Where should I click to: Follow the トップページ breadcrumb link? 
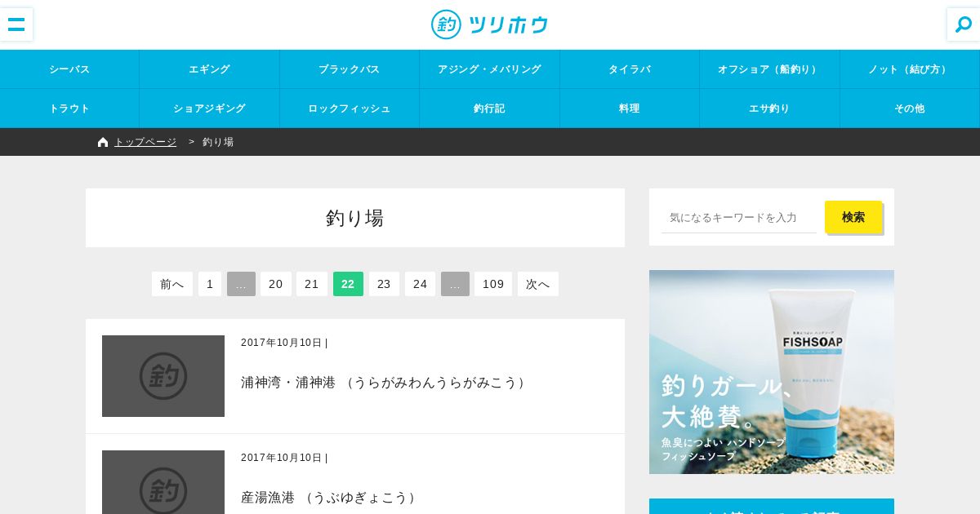click(145, 142)
